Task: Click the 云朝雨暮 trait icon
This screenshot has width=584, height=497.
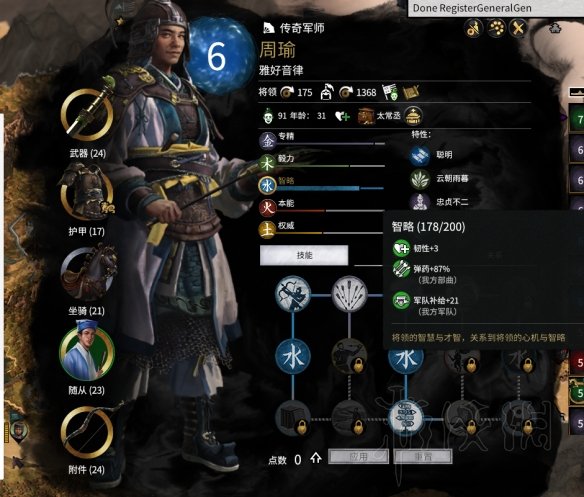Action: click(420, 178)
